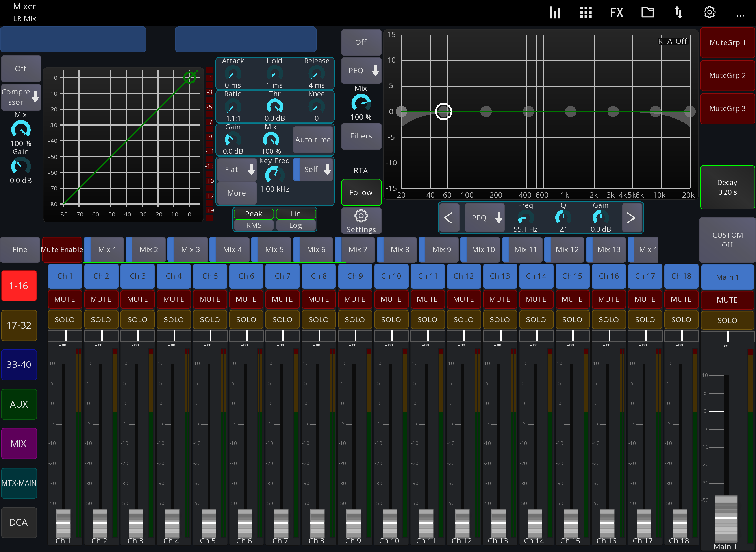
Task: Click the Main 1 fader handle
Action: (726, 519)
